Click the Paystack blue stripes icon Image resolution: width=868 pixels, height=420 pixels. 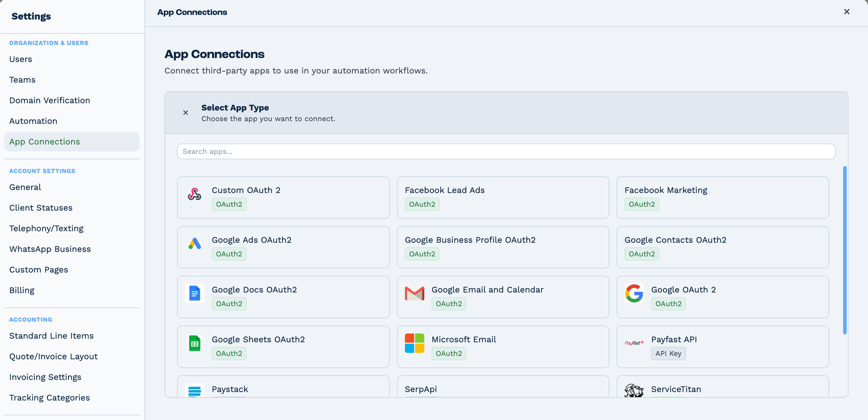(x=194, y=390)
